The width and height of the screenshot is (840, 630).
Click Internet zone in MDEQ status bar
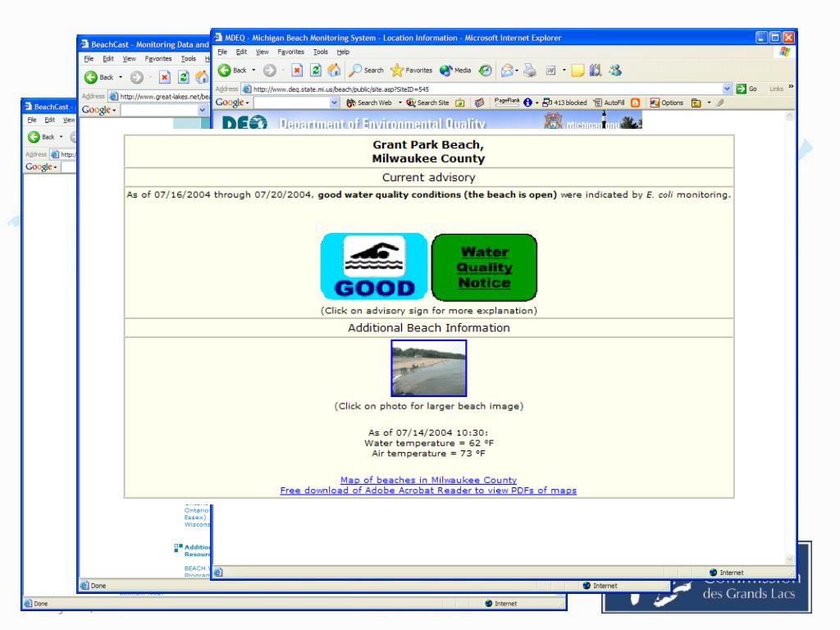click(727, 573)
